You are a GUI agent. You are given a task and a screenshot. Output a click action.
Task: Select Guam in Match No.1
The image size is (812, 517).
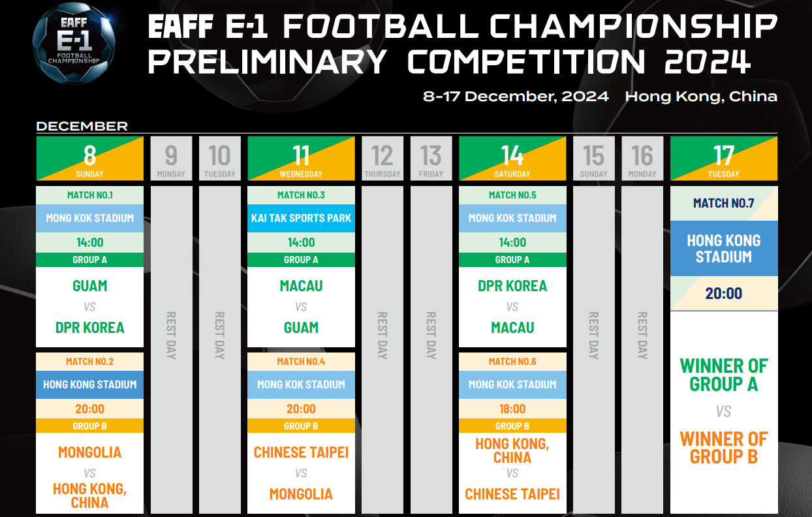click(89, 286)
